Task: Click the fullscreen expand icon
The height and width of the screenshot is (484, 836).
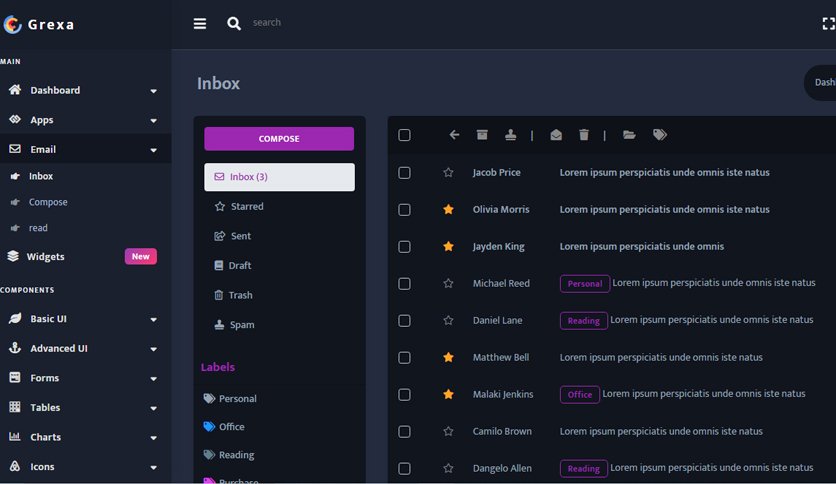Action: 829,23
